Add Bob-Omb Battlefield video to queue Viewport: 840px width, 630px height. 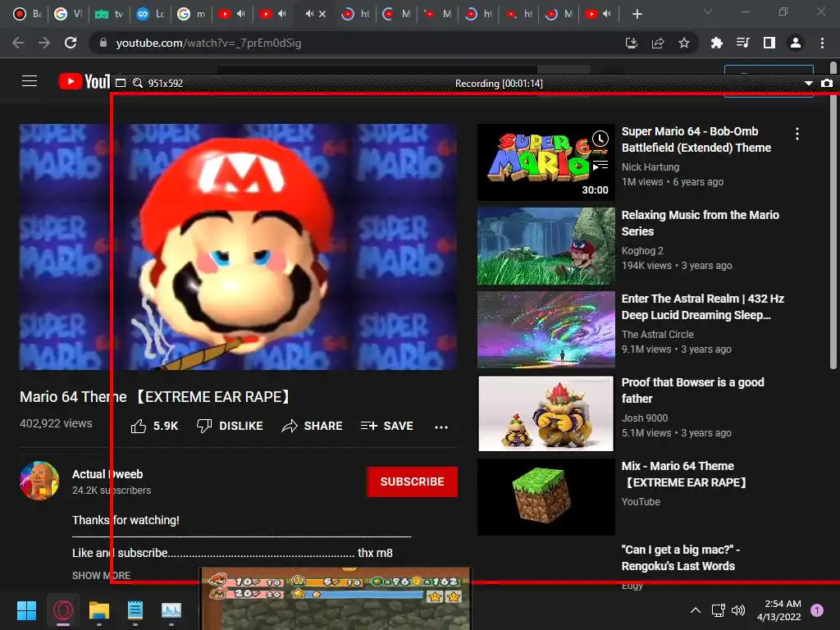pyautogui.click(x=600, y=166)
